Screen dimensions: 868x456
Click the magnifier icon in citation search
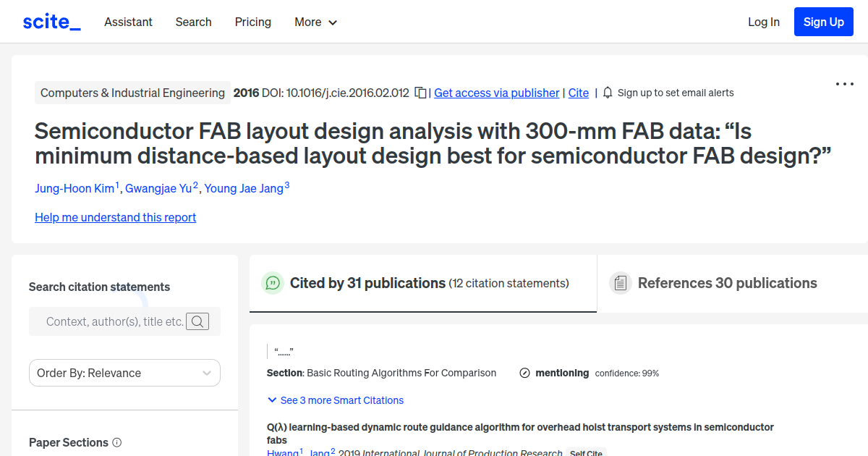tap(197, 321)
